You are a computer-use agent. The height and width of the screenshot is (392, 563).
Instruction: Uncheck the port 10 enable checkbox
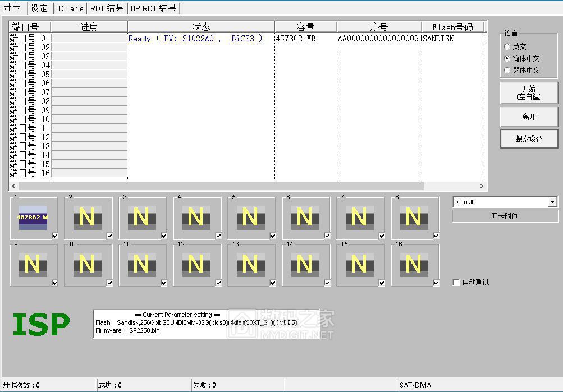coord(109,283)
